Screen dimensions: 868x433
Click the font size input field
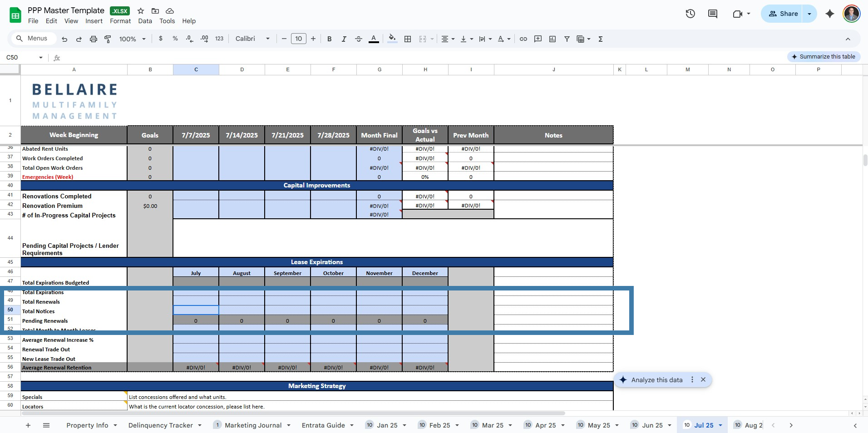coord(298,39)
